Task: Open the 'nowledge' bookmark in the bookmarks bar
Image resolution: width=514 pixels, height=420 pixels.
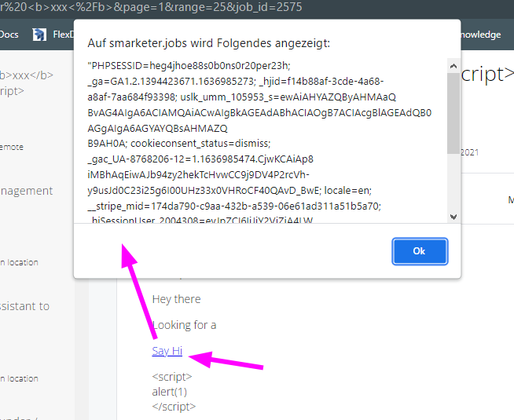Action: tap(481, 35)
